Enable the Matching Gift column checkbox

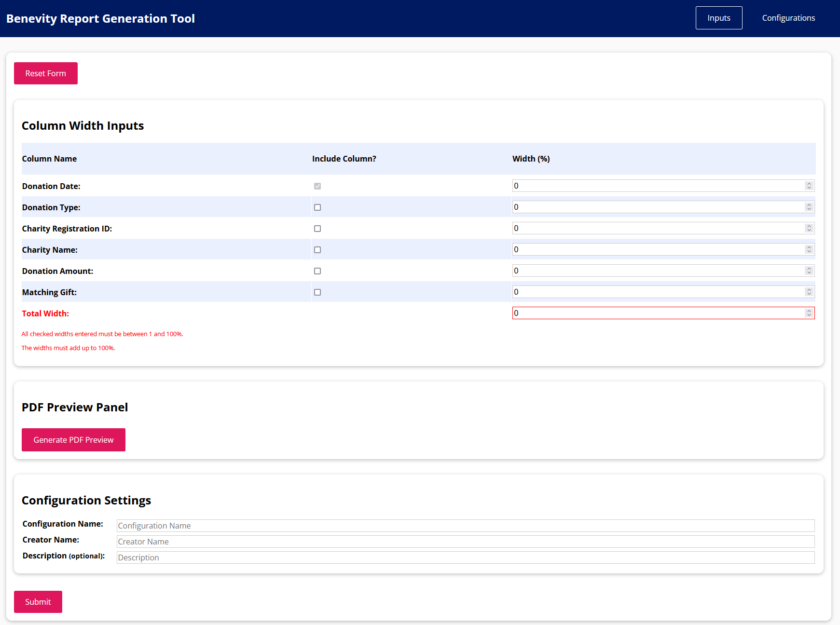pyautogui.click(x=317, y=292)
